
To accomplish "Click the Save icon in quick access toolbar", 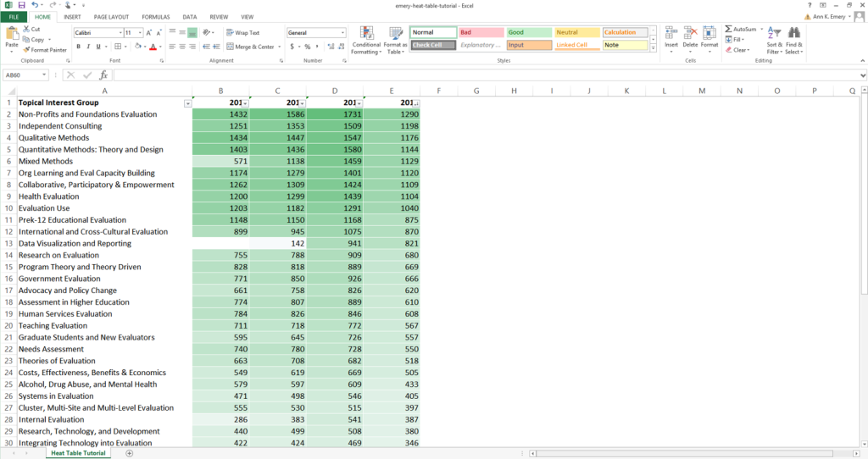I will [21, 5].
